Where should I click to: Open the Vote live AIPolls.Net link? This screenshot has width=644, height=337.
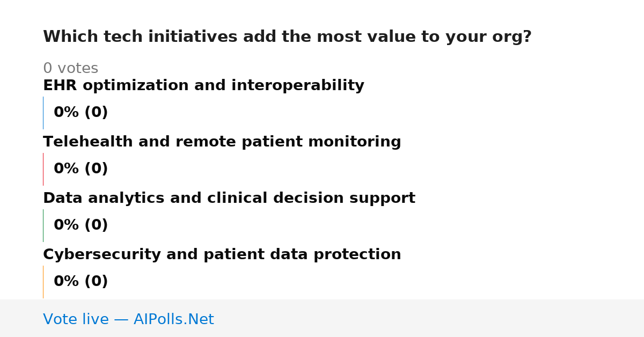point(128,319)
